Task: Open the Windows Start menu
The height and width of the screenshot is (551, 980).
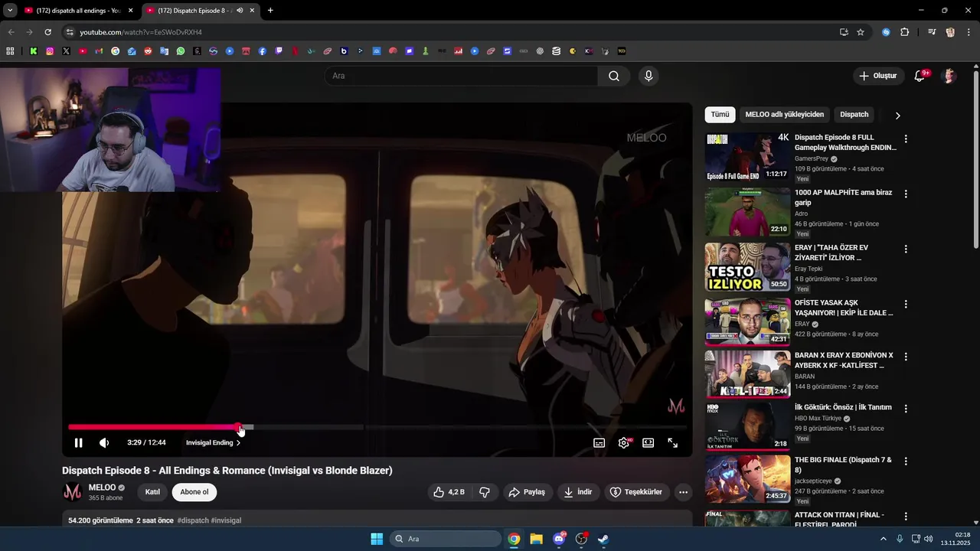Action: [377, 539]
